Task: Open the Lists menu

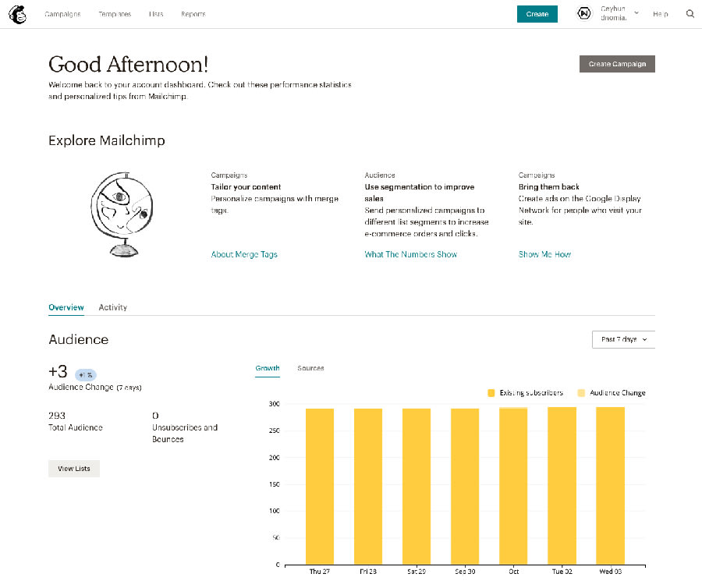Action: point(156,14)
